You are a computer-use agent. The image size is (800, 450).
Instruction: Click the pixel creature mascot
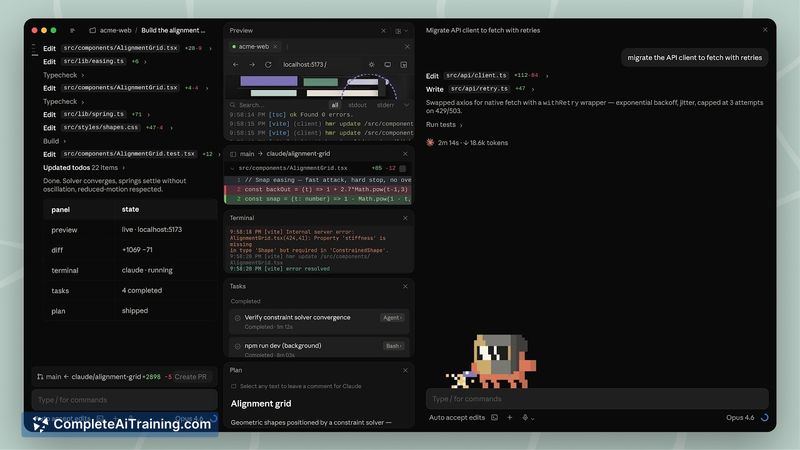(x=491, y=362)
